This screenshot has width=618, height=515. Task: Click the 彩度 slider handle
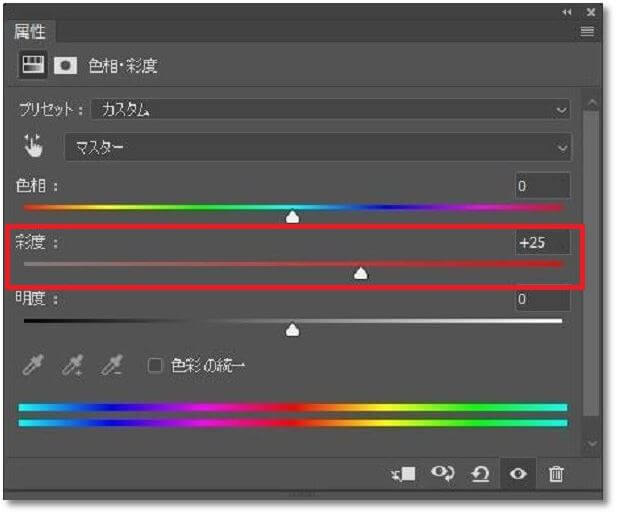pos(361,273)
